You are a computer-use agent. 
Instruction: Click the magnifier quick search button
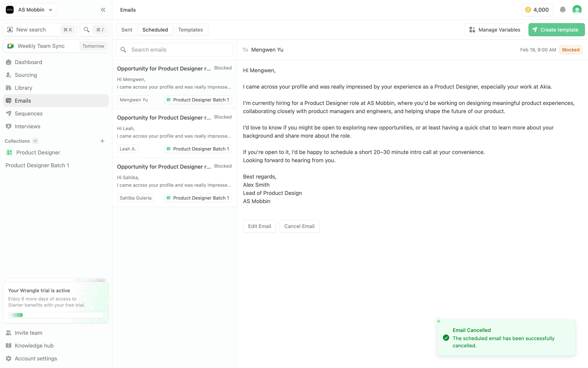point(94,30)
